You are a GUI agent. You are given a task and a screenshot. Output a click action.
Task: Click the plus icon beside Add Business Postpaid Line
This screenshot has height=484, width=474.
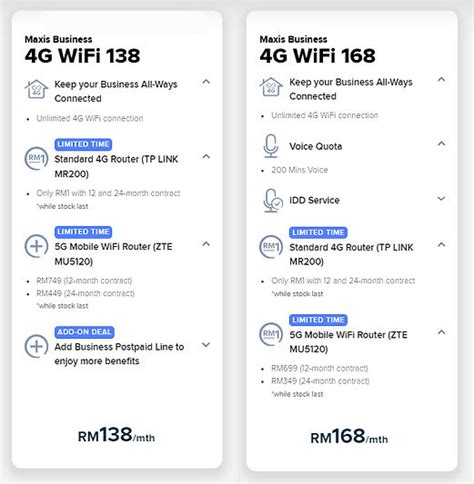(36, 346)
